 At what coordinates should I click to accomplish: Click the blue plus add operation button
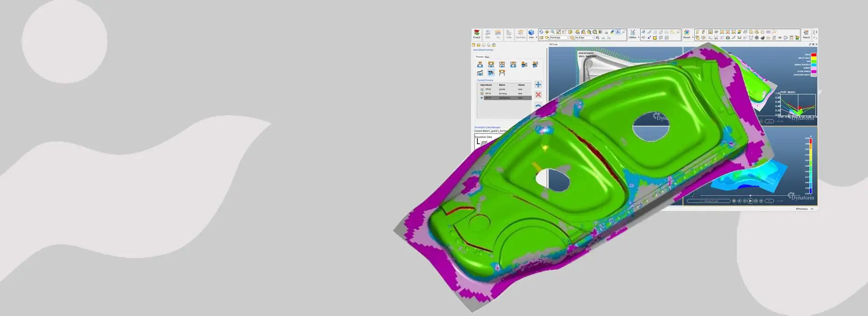click(x=538, y=84)
